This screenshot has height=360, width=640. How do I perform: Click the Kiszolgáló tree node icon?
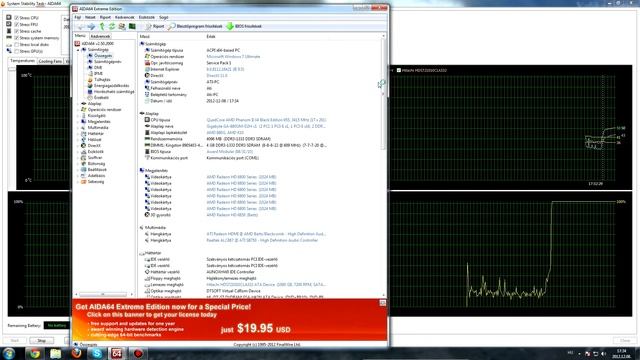click(x=83, y=116)
